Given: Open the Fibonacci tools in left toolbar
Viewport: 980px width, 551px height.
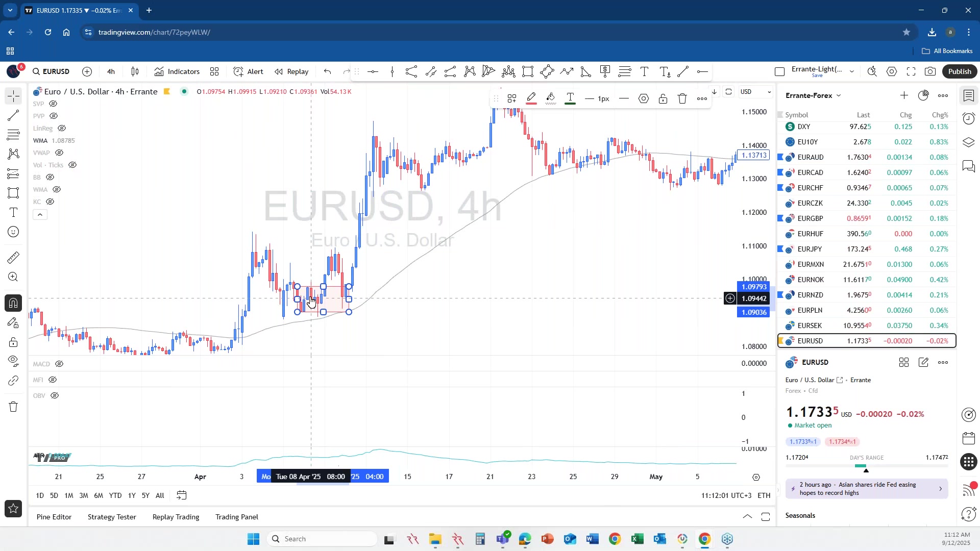Looking at the screenshot, I should [13, 135].
